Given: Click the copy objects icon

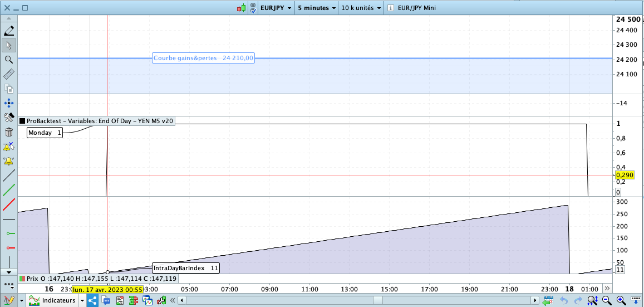Looking at the screenshot, I should (9, 89).
